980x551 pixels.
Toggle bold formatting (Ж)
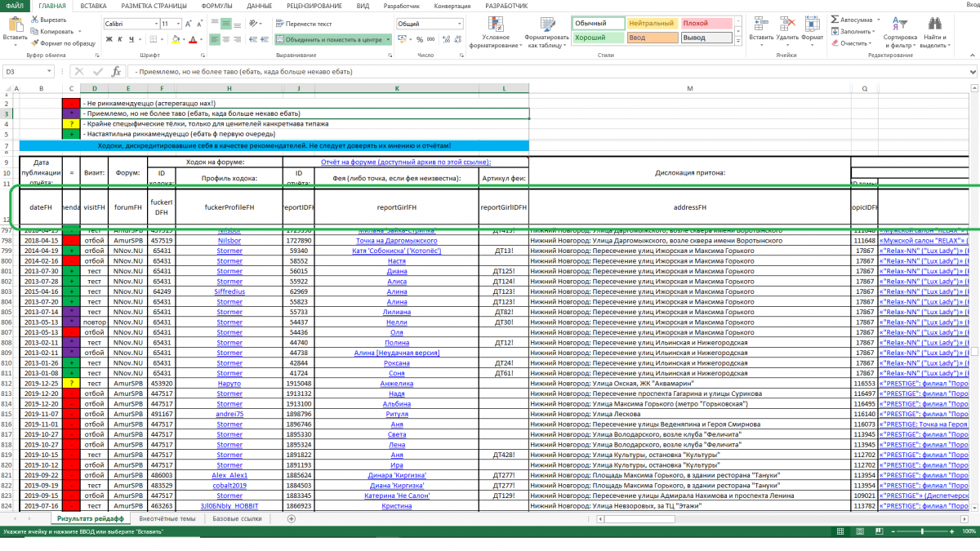click(x=109, y=38)
